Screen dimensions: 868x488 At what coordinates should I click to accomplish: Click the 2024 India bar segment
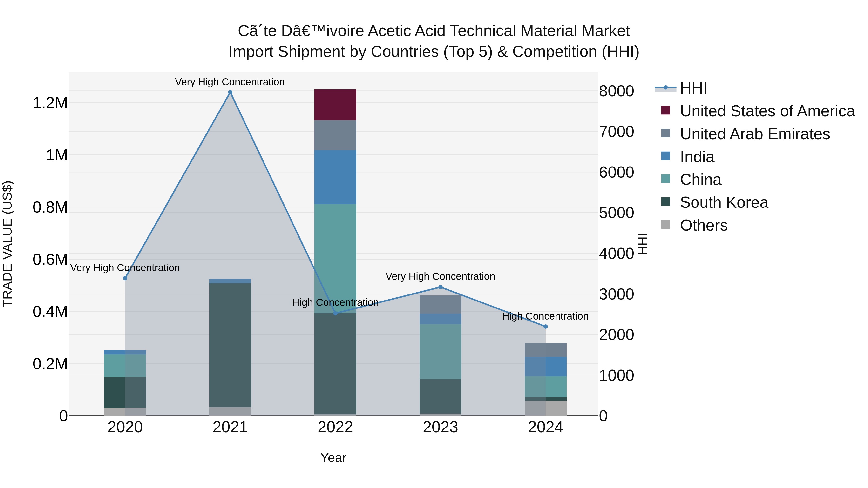click(546, 367)
